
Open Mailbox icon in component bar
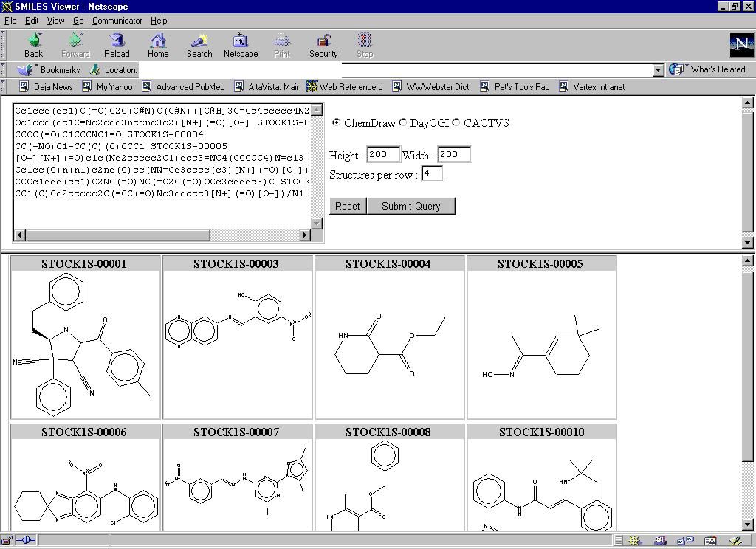(660, 541)
